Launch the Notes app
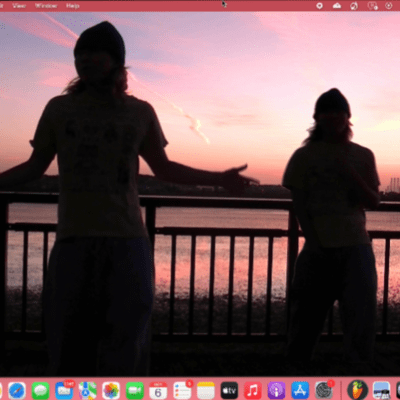The height and width of the screenshot is (400, 400). tap(206, 390)
